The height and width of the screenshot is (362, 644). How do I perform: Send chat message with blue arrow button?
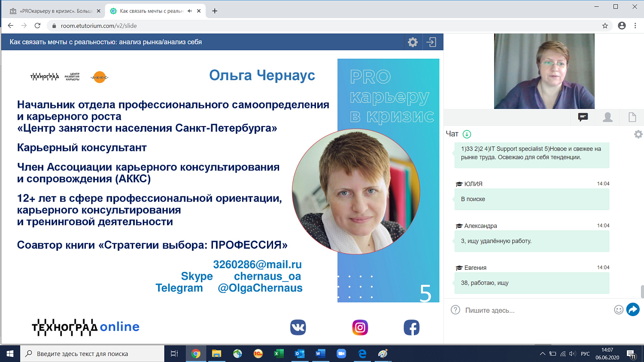pos(633,309)
